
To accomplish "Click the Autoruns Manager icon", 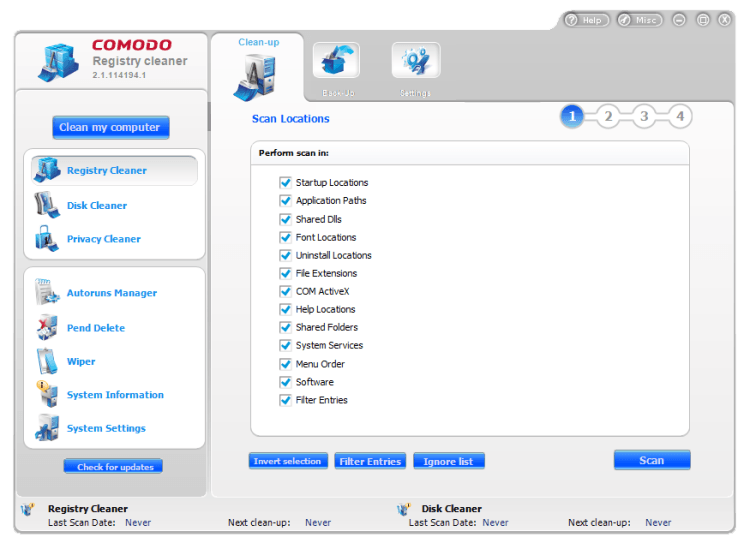I will (47, 292).
